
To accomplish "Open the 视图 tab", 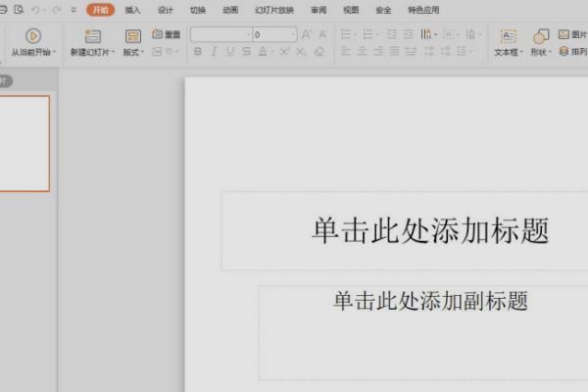I will tap(351, 10).
